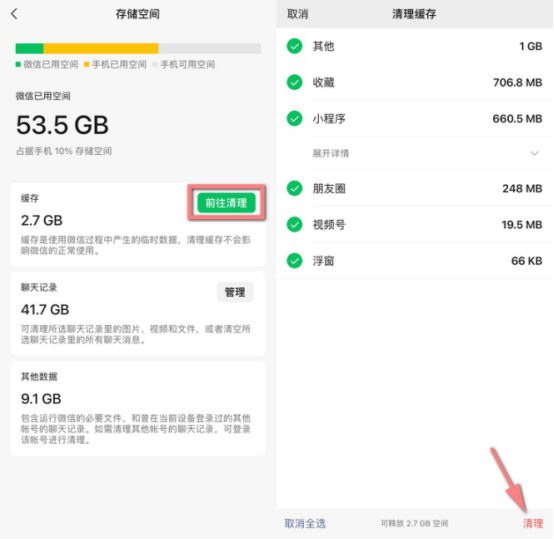Tap the 收藏 row label

[x=323, y=82]
